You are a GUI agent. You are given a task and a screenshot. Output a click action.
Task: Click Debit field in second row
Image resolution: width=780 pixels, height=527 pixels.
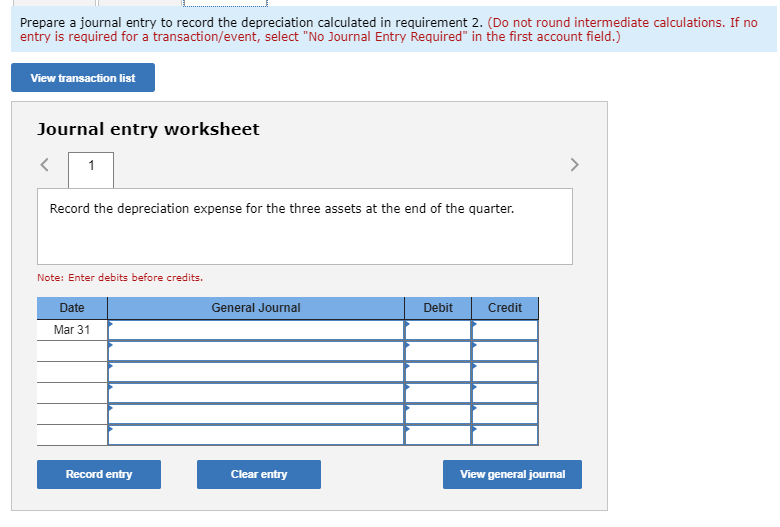point(438,351)
